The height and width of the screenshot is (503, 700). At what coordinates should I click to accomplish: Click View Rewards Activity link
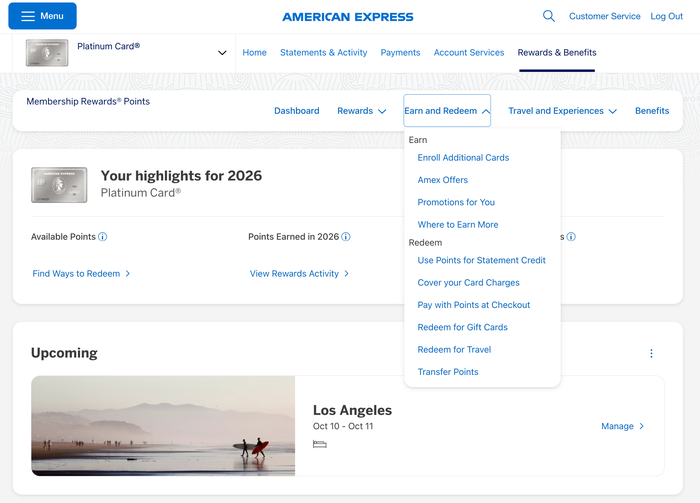[299, 274]
